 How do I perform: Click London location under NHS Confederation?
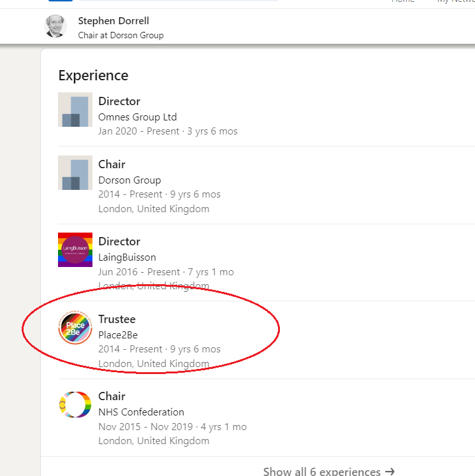154,441
